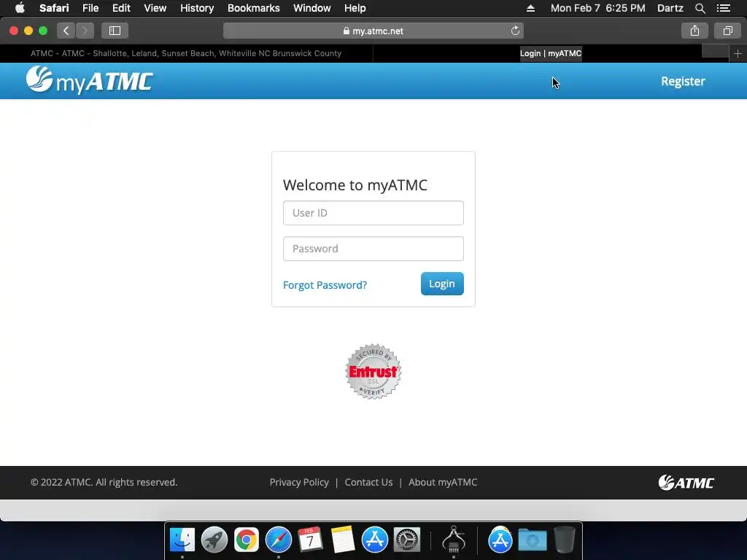This screenshot has height=560, width=747.
Task: Open Notification Center list icon
Action: coord(723,8)
